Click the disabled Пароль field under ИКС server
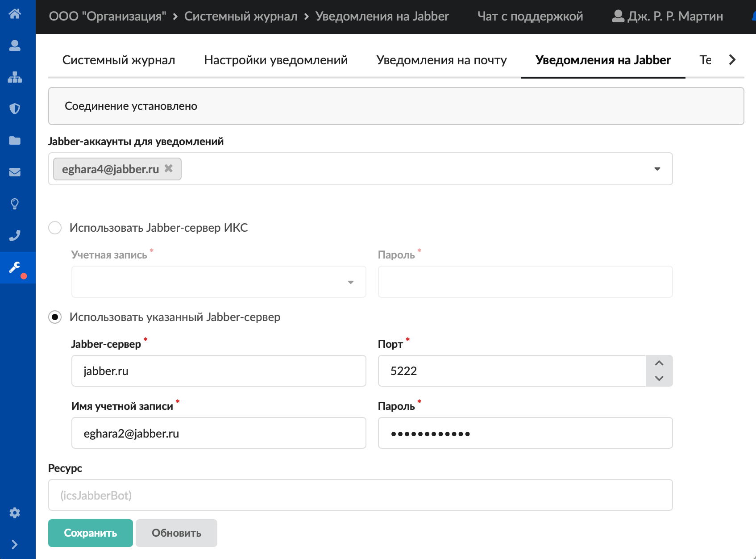 coord(525,282)
